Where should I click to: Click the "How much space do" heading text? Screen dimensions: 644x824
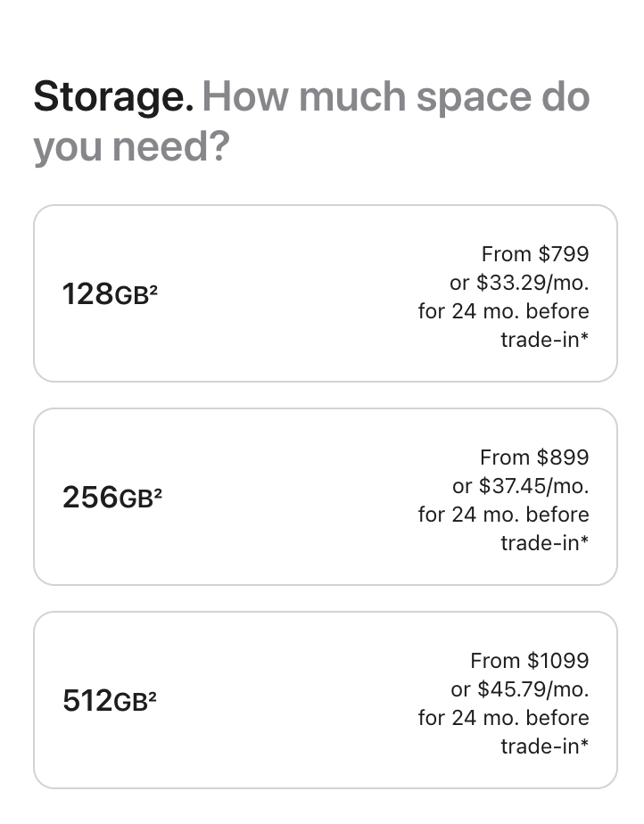(396, 97)
